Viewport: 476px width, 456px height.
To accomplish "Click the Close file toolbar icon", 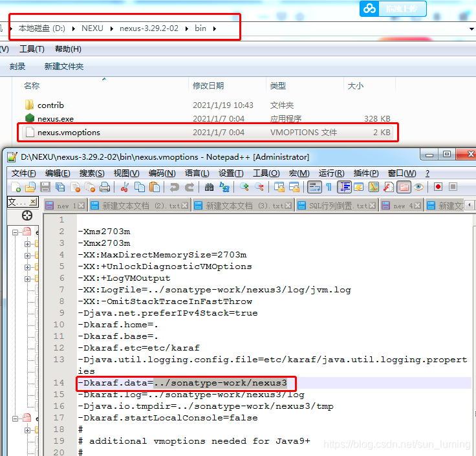I will (75, 187).
